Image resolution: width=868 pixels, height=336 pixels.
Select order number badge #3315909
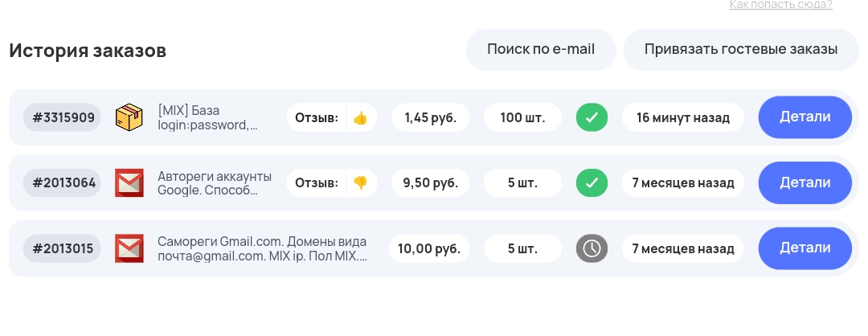coord(63,118)
